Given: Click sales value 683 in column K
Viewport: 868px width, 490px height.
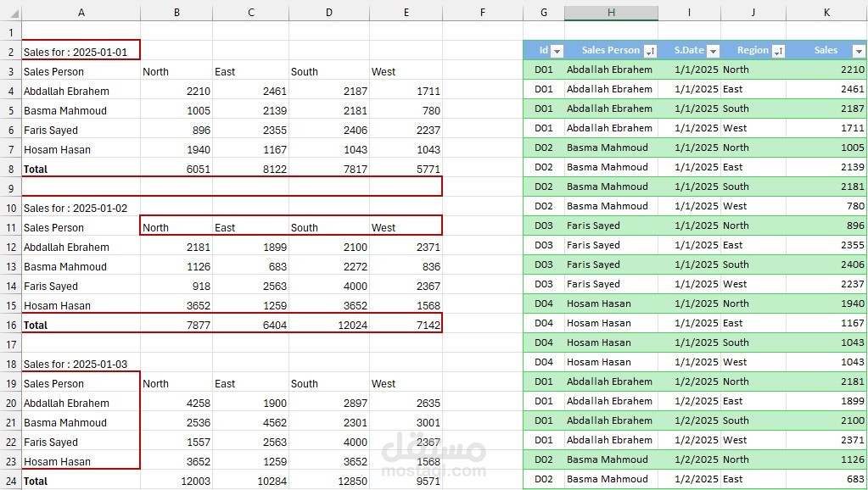Looking at the screenshot, I should point(855,479).
